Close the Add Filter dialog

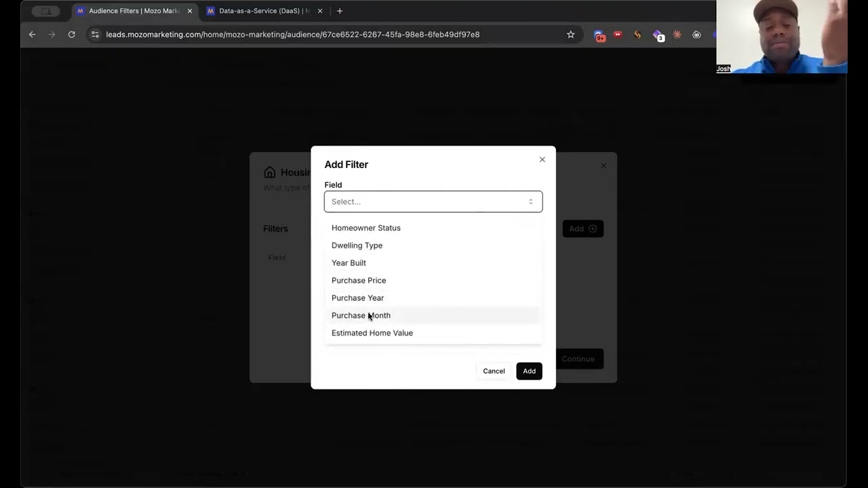click(542, 159)
